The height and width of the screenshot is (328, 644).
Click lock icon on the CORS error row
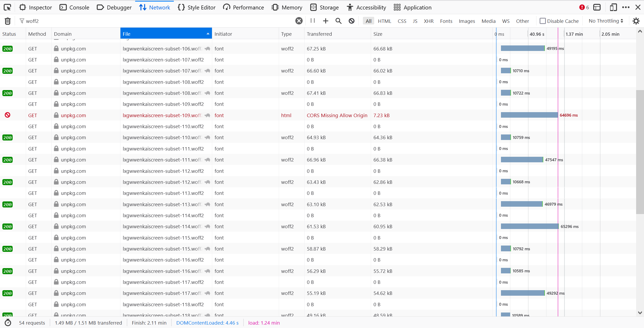[x=56, y=115]
